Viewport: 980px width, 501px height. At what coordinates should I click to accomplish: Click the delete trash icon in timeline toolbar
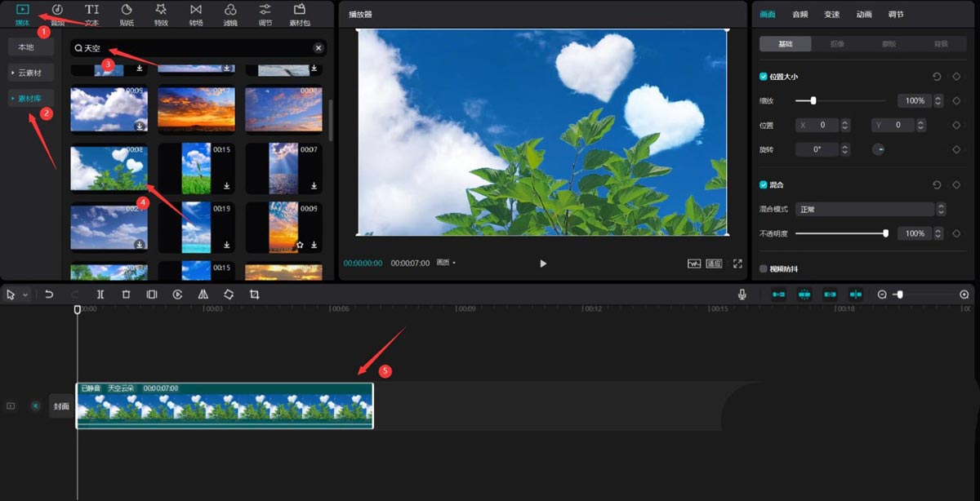[x=126, y=295]
